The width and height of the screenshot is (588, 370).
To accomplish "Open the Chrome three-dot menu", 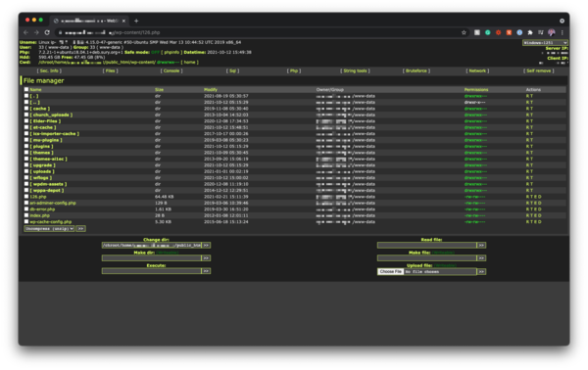I will (562, 32).
